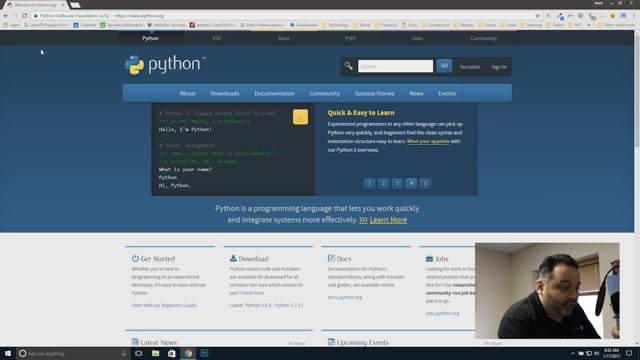Open the News menu
This screenshot has height=360, width=640.
pyautogui.click(x=416, y=93)
